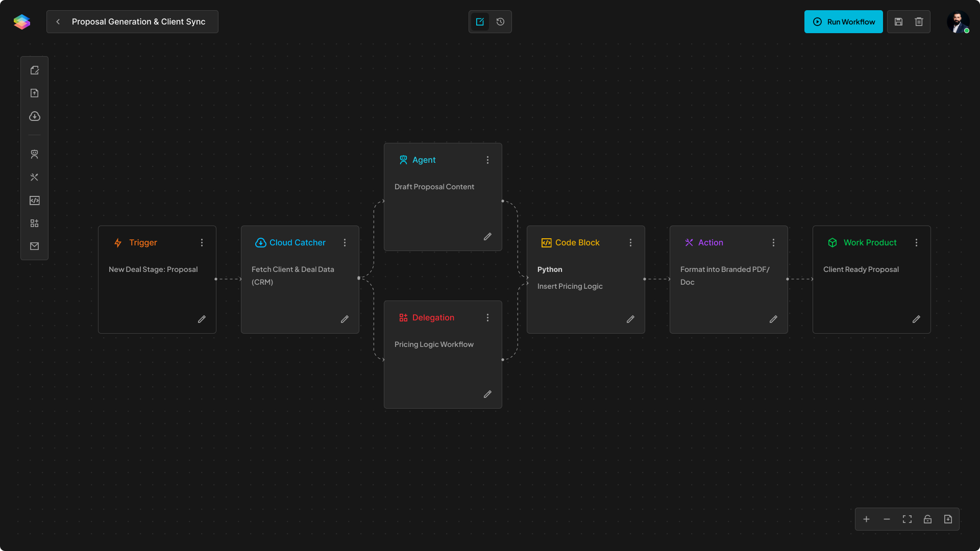The image size is (980, 551).
Task: Select the Delegation icon in the left sidebar
Action: pyautogui.click(x=34, y=223)
